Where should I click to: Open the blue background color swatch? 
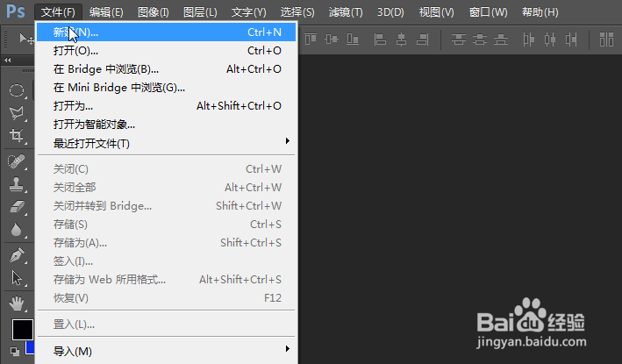[30, 347]
